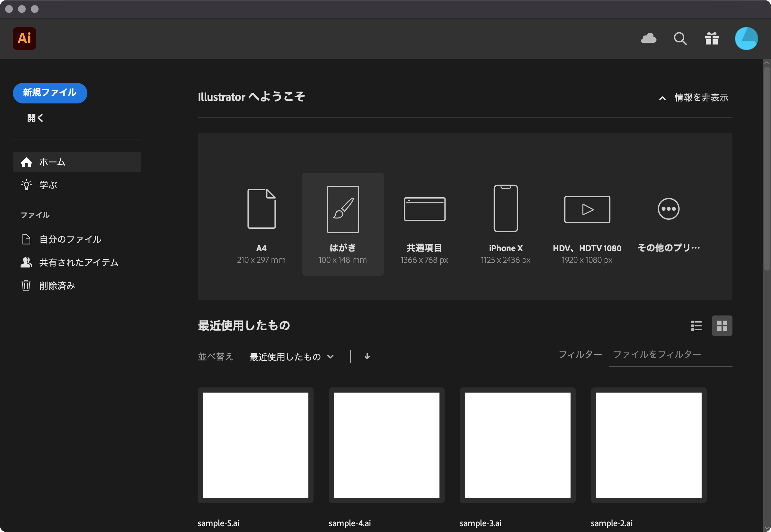The image size is (771, 532).
Task: Click 開く to open a file
Action: [x=35, y=118]
